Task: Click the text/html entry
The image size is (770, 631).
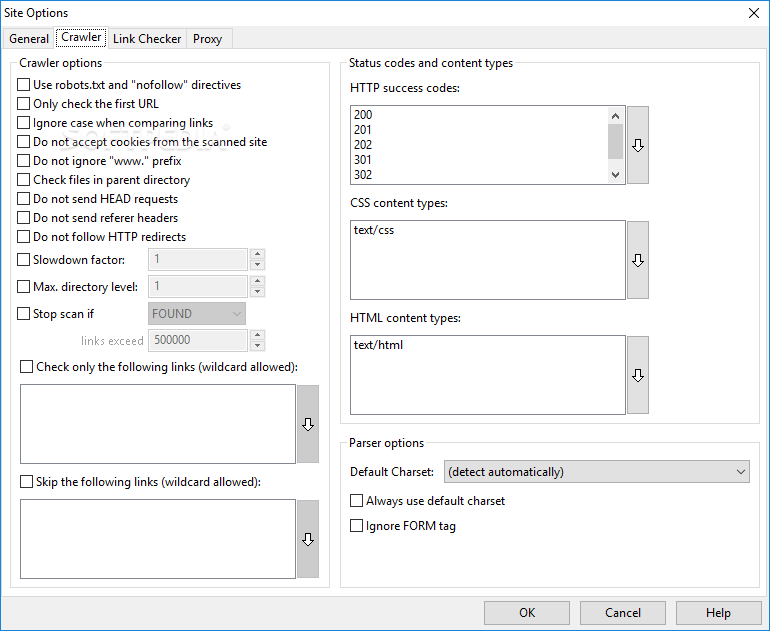Action: (x=378, y=345)
